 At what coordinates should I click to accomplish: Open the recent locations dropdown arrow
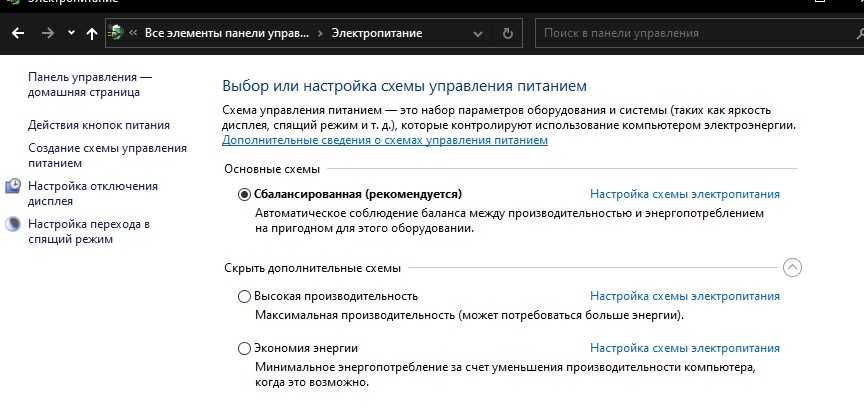click(70, 33)
